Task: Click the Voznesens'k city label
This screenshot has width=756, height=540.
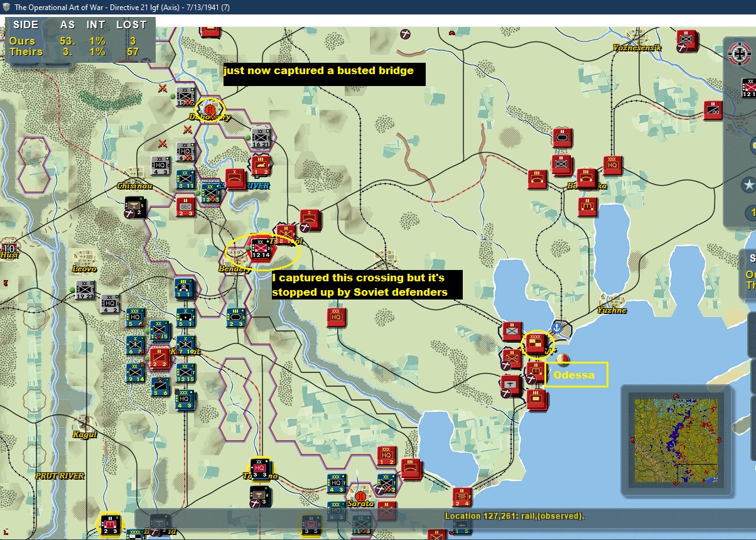Action: pyautogui.click(x=638, y=48)
